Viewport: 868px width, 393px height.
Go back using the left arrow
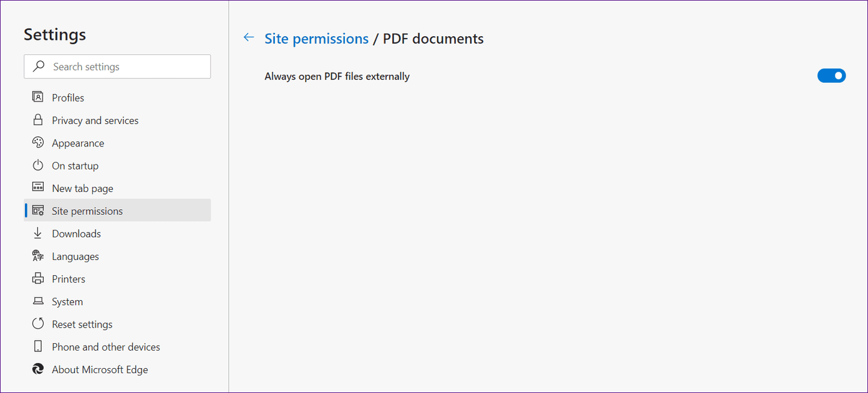[x=249, y=38]
